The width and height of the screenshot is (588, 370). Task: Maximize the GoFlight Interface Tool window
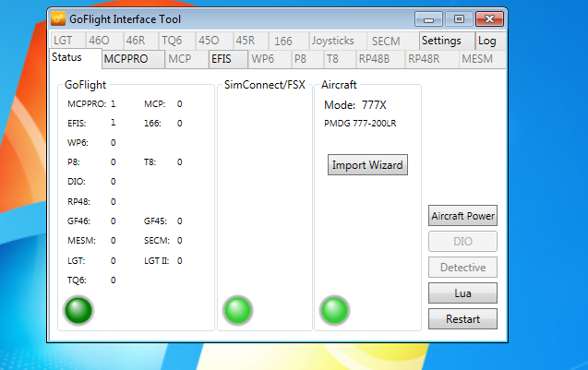[x=459, y=18]
